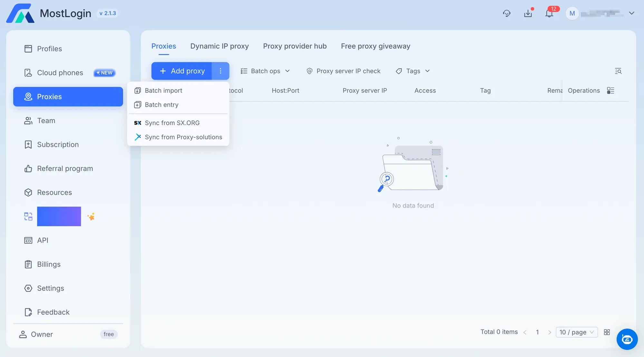The width and height of the screenshot is (644, 357).
Task: Open notifications via the bell icon
Action: 549,13
